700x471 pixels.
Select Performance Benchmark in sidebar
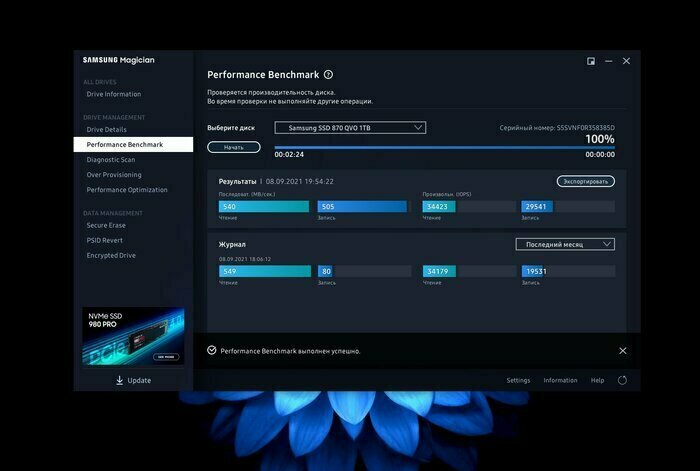coord(133,145)
